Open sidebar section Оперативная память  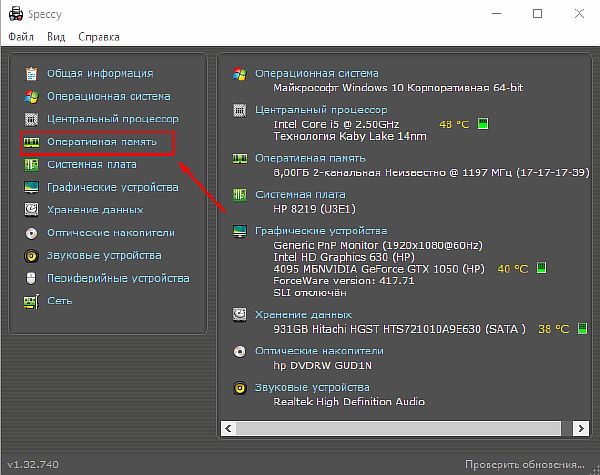(102, 142)
